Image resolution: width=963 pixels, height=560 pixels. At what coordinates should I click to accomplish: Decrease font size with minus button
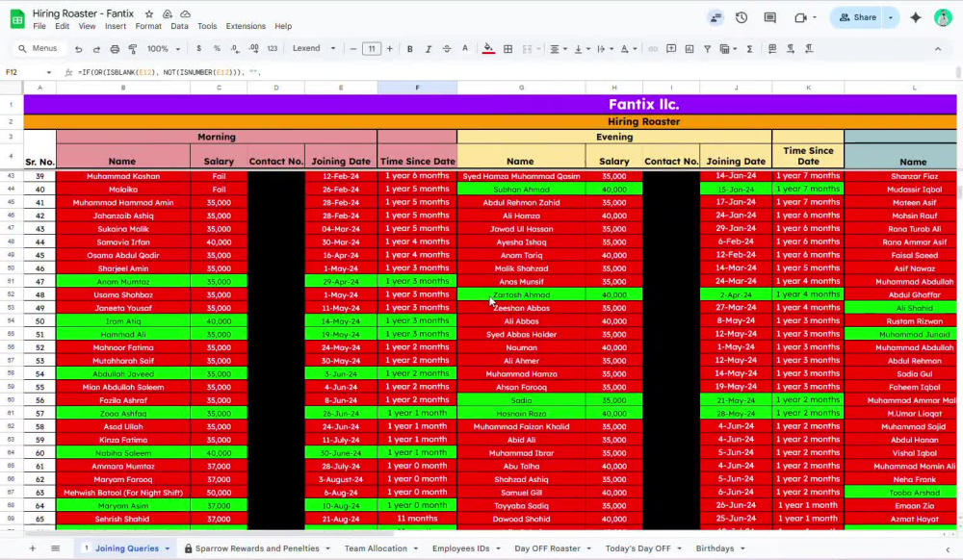click(x=353, y=48)
